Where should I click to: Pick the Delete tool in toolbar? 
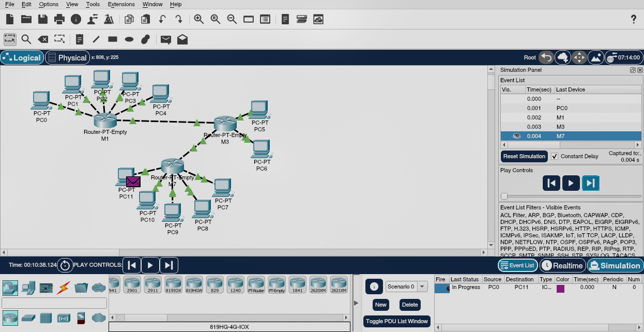coord(43,39)
